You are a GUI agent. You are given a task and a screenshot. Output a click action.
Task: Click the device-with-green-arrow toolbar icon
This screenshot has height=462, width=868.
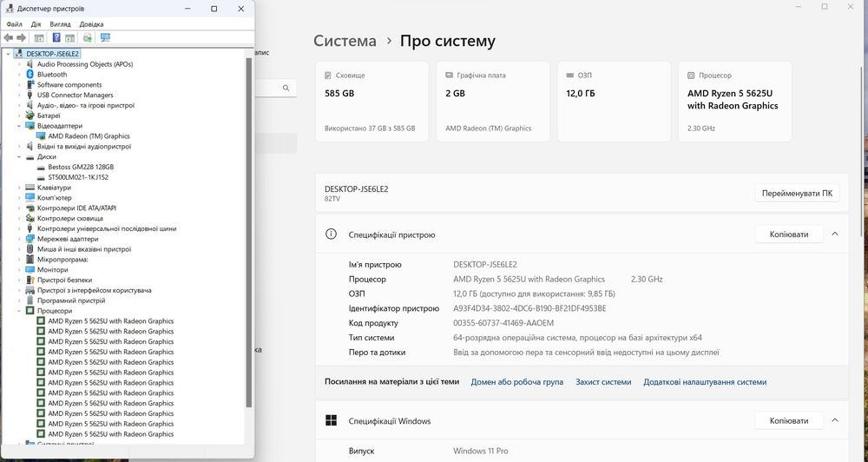tap(87, 37)
